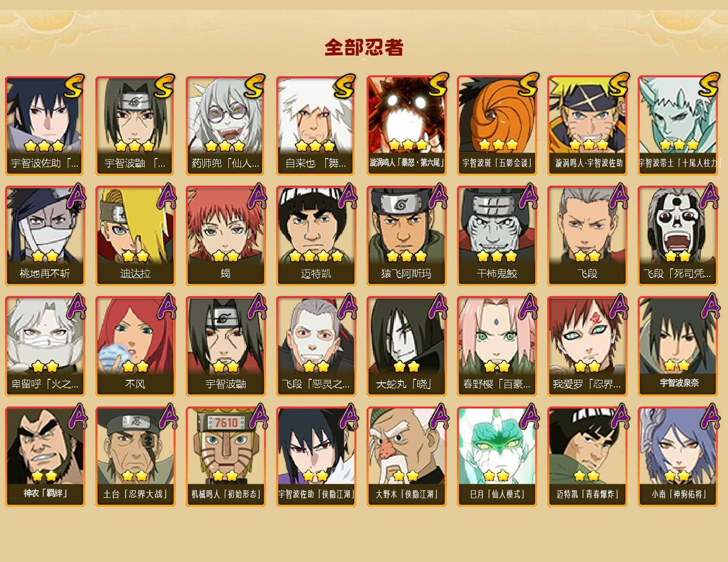Open the 大野木「侠隐江湖」 card
728x562 pixels.
tap(407, 457)
